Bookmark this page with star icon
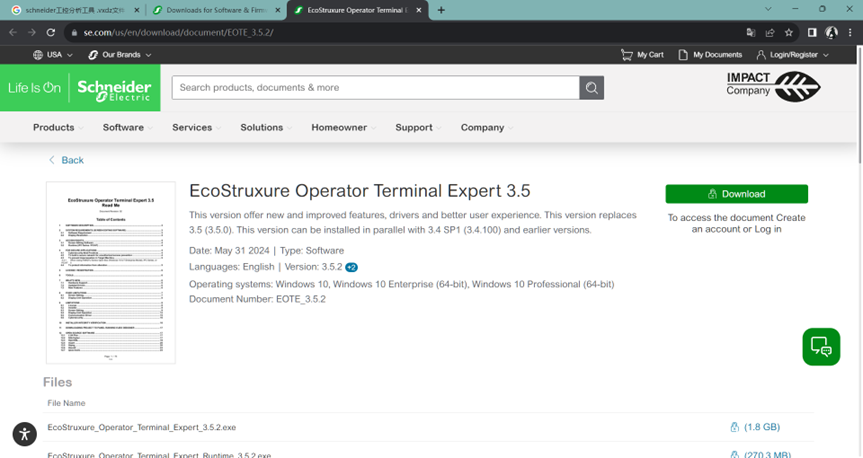 [x=789, y=32]
